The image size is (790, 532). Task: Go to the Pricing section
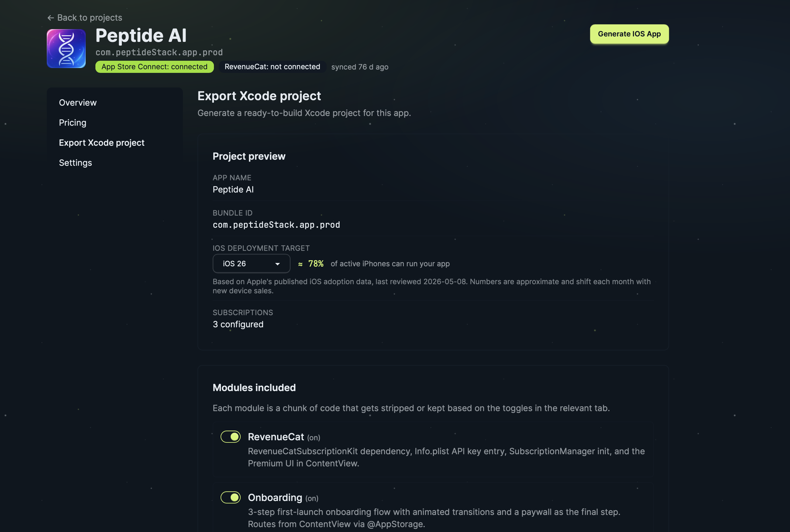tap(73, 122)
